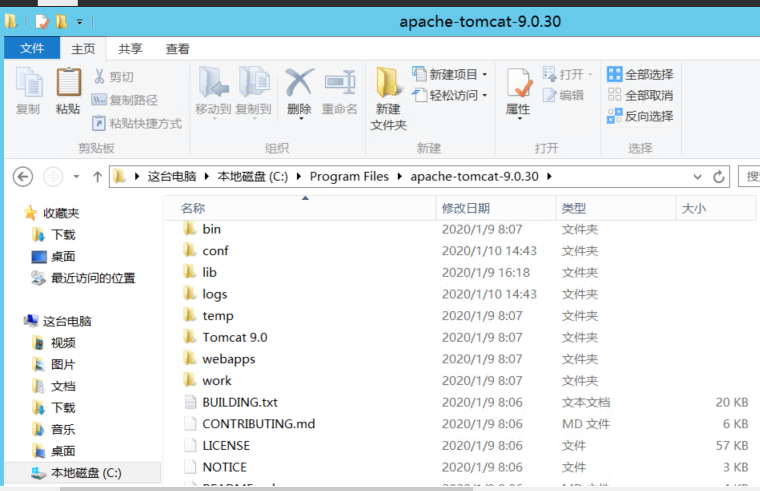Click the Back navigation arrow
Viewport: 760px width, 491px height.
(x=23, y=176)
